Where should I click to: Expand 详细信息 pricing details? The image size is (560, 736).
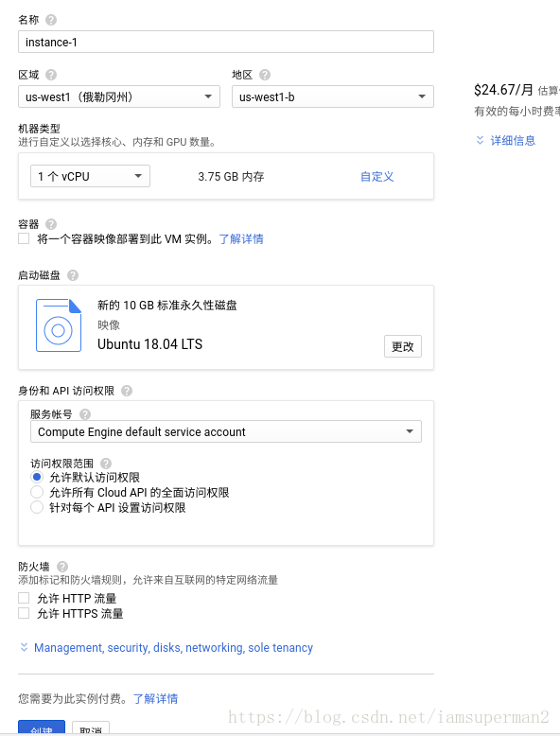click(x=513, y=140)
